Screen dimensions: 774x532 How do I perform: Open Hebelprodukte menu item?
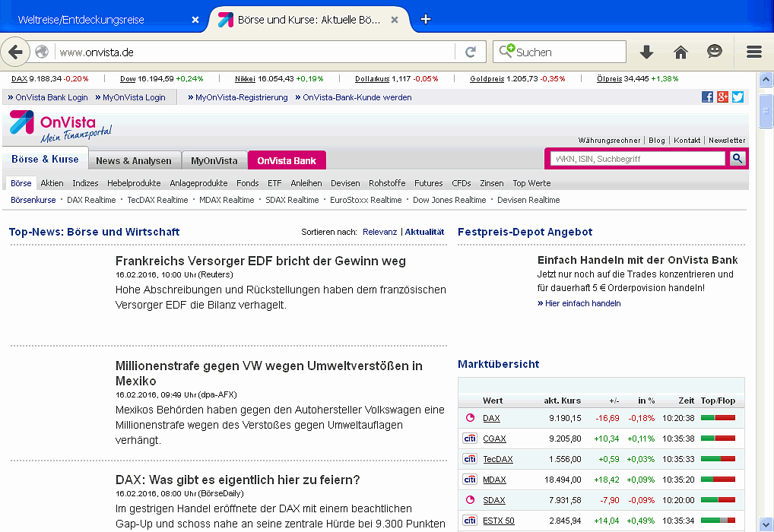pyautogui.click(x=134, y=183)
